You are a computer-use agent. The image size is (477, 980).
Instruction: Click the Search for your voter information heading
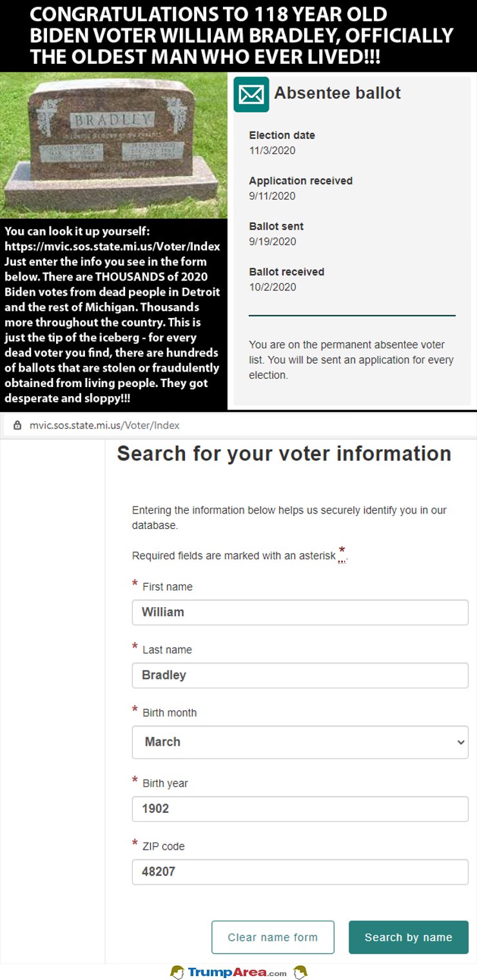pyautogui.click(x=284, y=454)
